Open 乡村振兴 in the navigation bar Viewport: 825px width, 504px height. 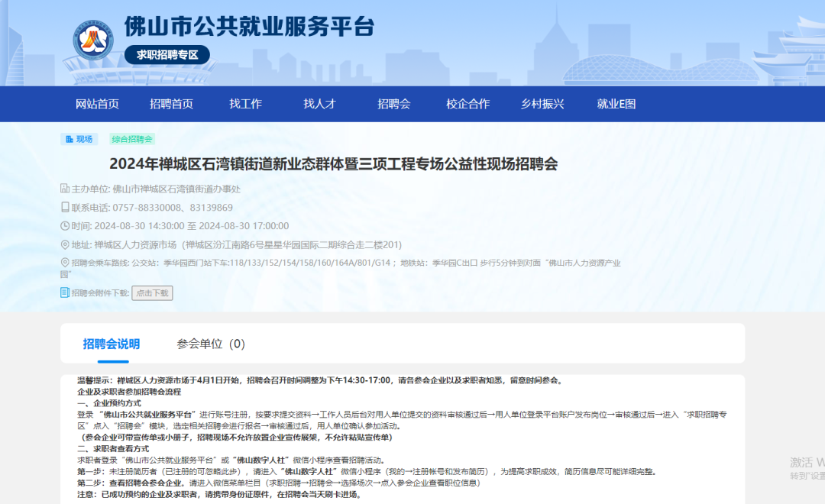click(542, 104)
